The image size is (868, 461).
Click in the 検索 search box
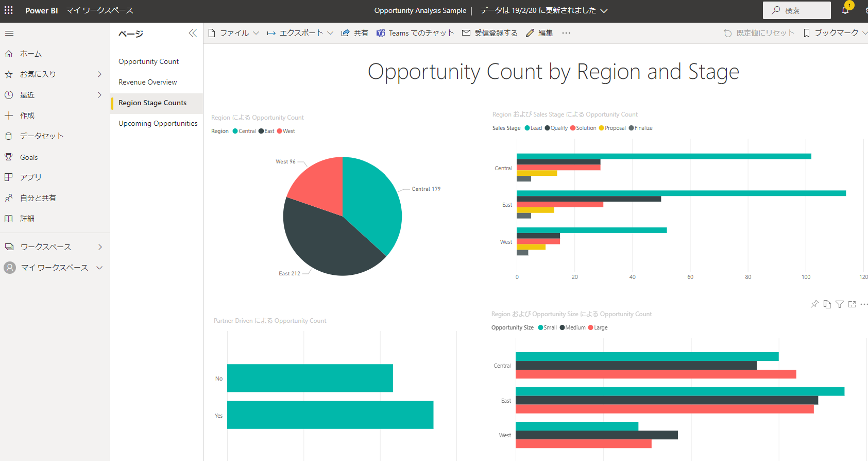797,10
